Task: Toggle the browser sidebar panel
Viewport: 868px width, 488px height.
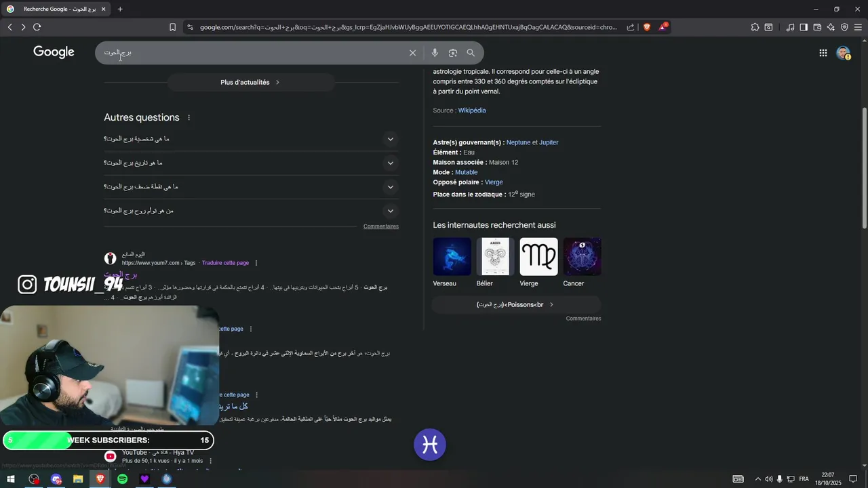Action: pos(804,27)
